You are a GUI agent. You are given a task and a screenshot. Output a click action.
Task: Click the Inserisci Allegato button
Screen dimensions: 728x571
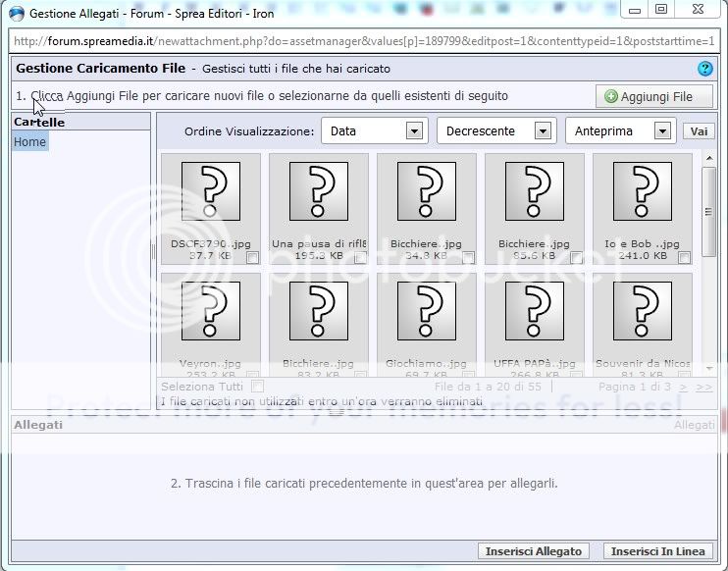(534, 551)
